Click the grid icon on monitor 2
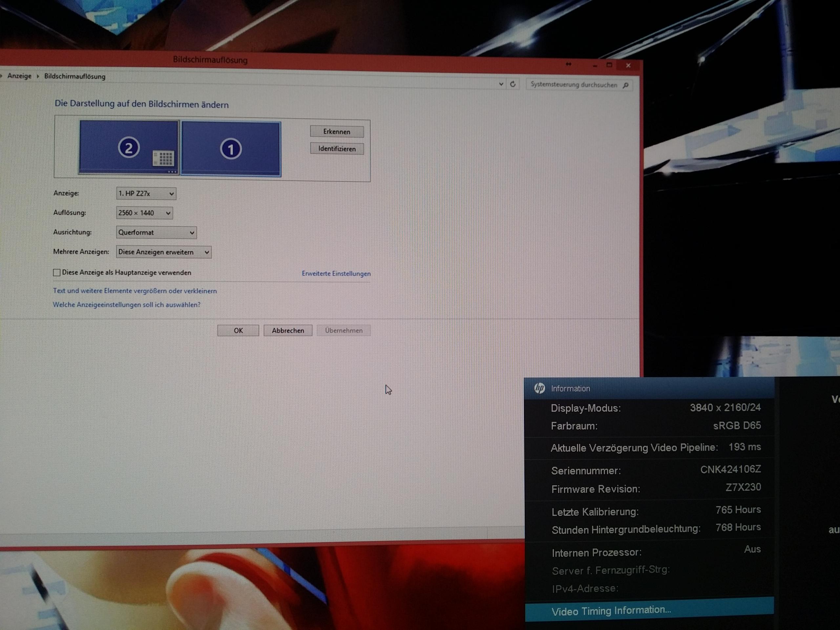This screenshot has height=630, width=840. coord(164,158)
